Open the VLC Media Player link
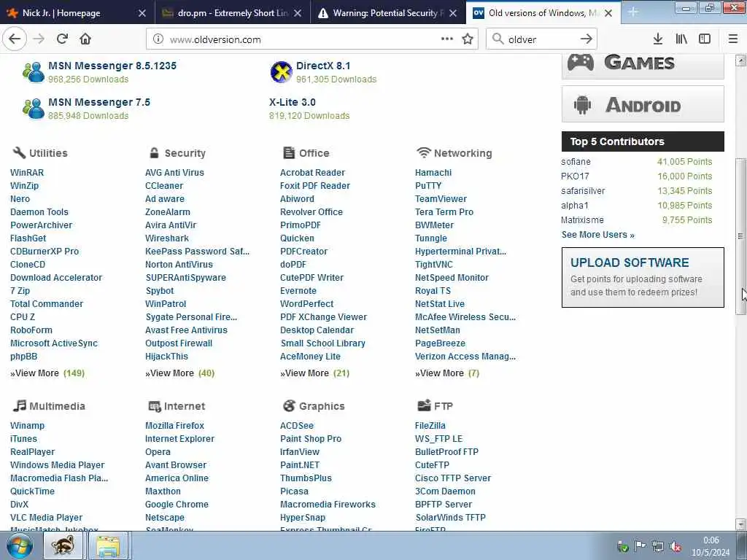 (46, 517)
